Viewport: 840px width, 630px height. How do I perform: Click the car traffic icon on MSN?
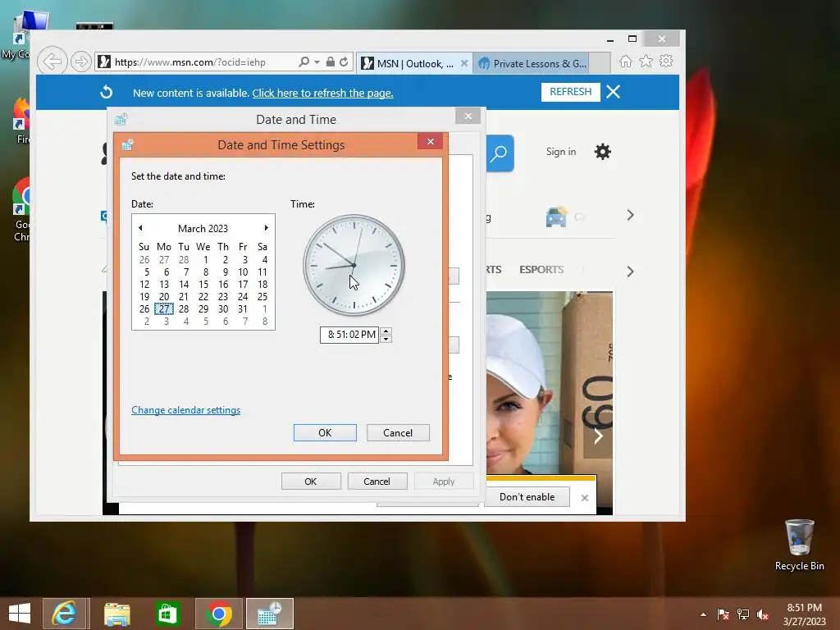(x=556, y=217)
